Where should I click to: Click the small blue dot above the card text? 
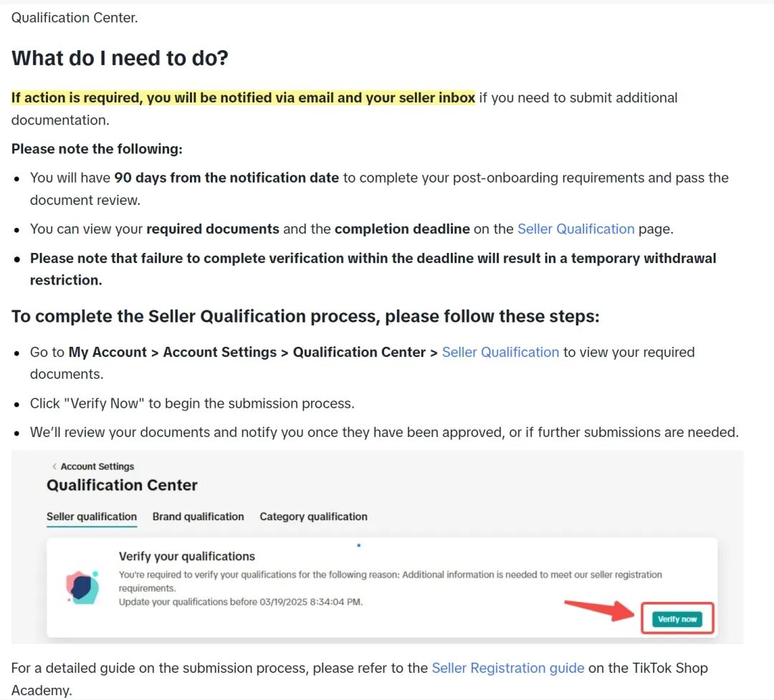(x=358, y=545)
